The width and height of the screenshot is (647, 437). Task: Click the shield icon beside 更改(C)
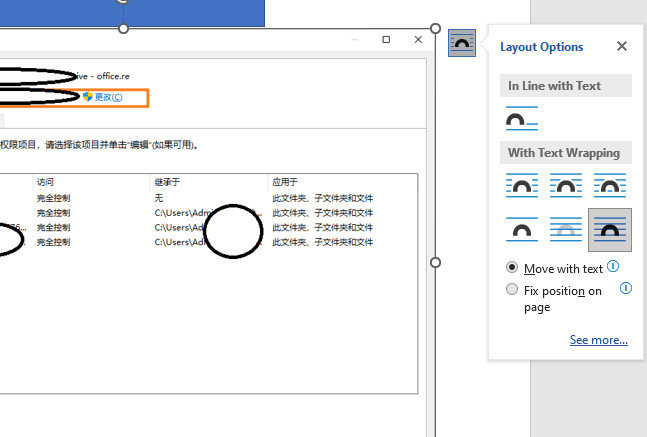coord(87,97)
